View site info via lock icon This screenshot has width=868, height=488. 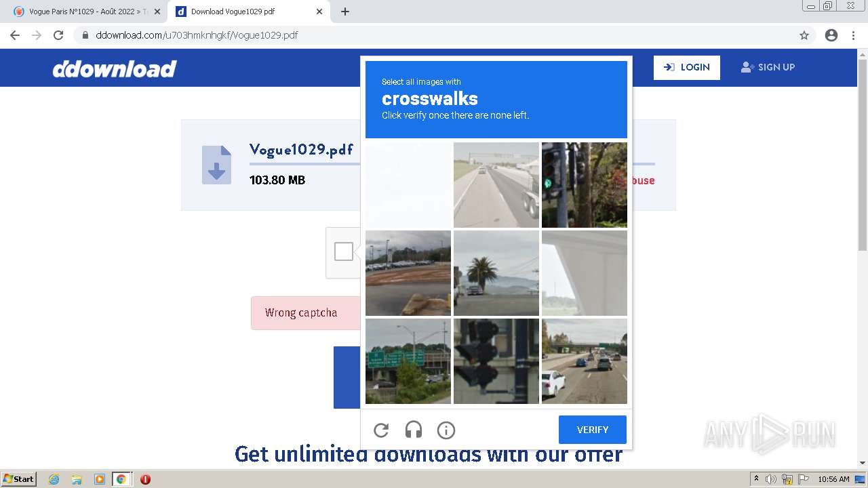tap(85, 35)
